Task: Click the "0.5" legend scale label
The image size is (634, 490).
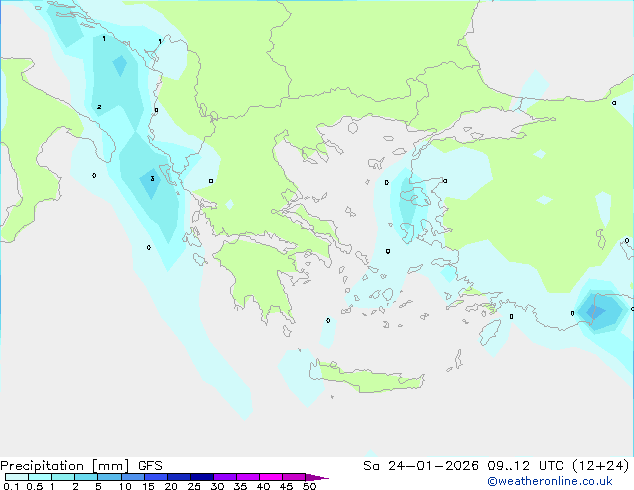Action: click(35, 486)
